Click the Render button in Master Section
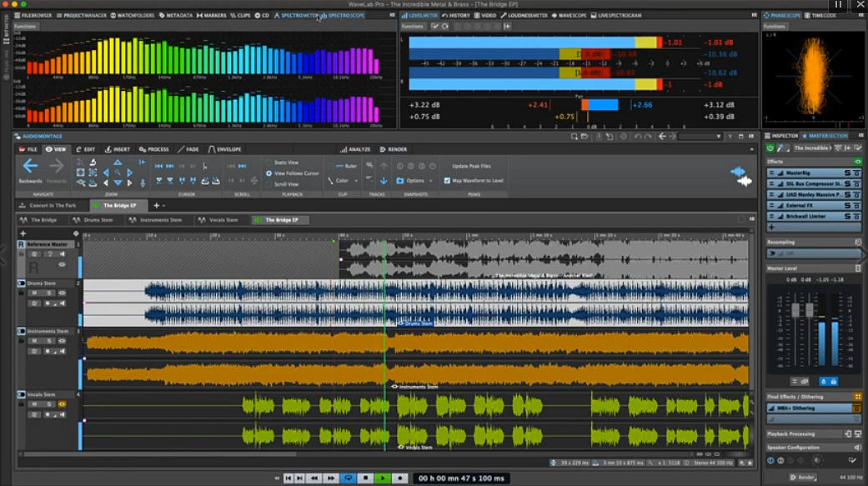868x486 pixels. coord(803,477)
